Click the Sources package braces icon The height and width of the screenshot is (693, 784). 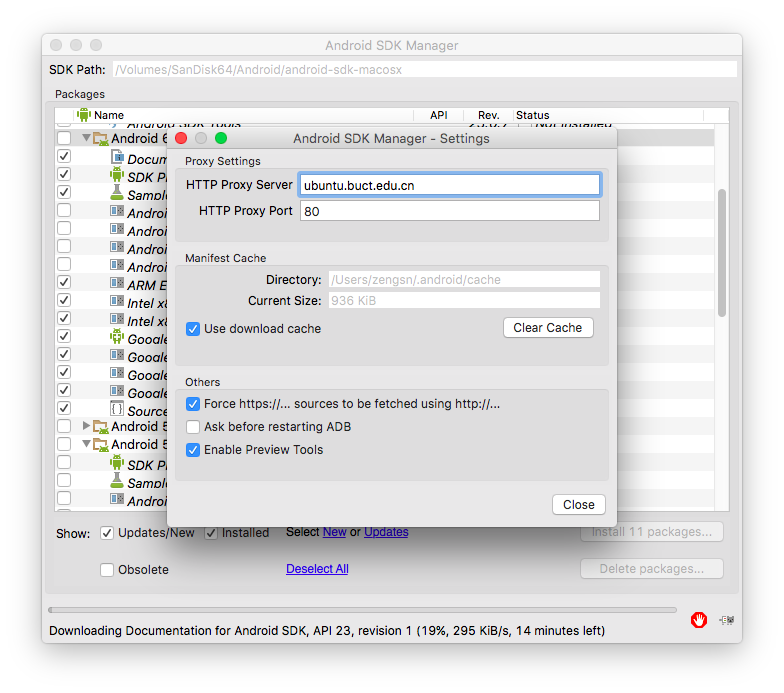click(x=117, y=410)
